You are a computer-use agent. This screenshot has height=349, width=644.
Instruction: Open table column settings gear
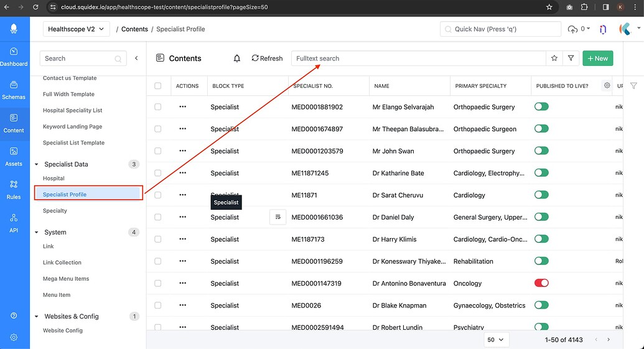(607, 85)
